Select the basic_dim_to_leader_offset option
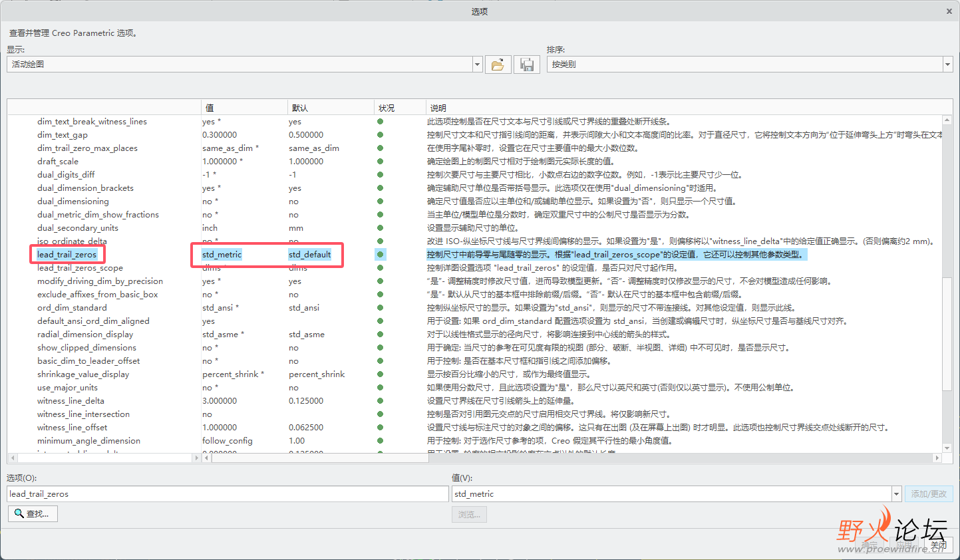This screenshot has height=560, width=960. [88, 361]
